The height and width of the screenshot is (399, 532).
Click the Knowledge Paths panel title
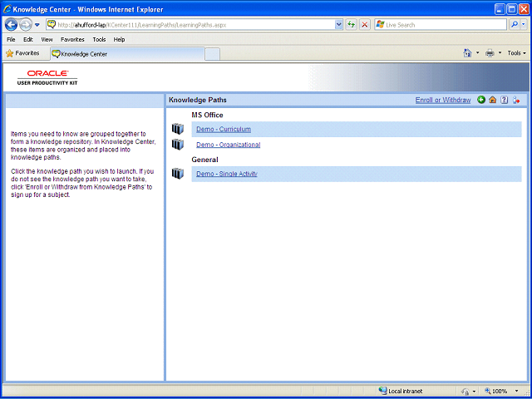pyautogui.click(x=198, y=100)
